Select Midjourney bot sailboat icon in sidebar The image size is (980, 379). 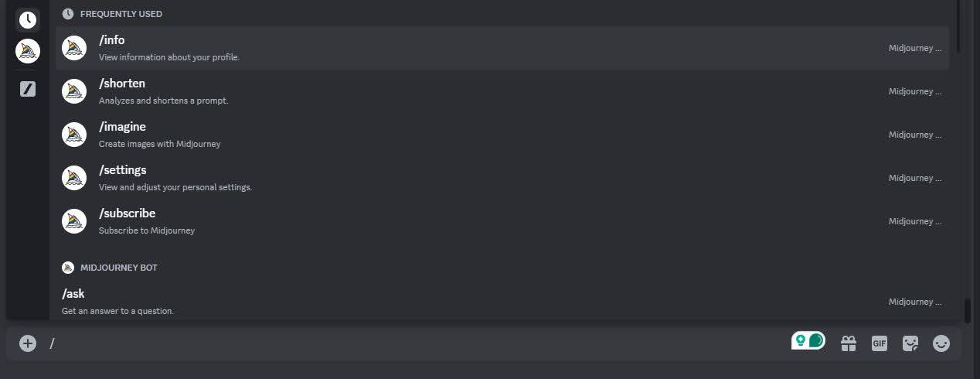[x=28, y=52]
